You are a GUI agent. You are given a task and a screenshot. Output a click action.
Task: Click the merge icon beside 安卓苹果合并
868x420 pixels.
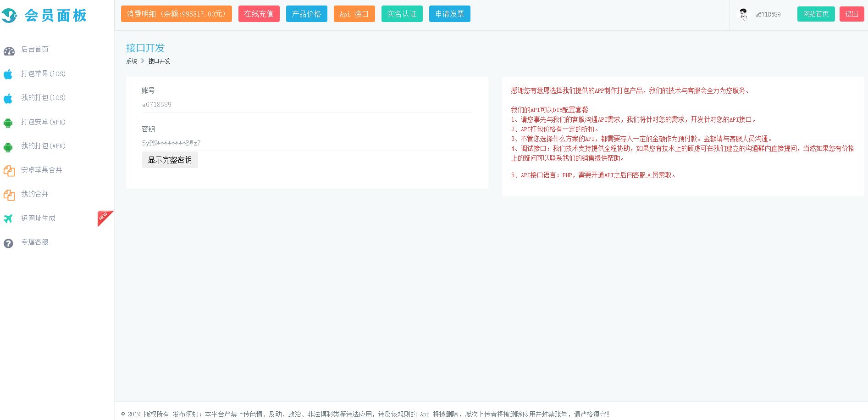[x=9, y=171]
